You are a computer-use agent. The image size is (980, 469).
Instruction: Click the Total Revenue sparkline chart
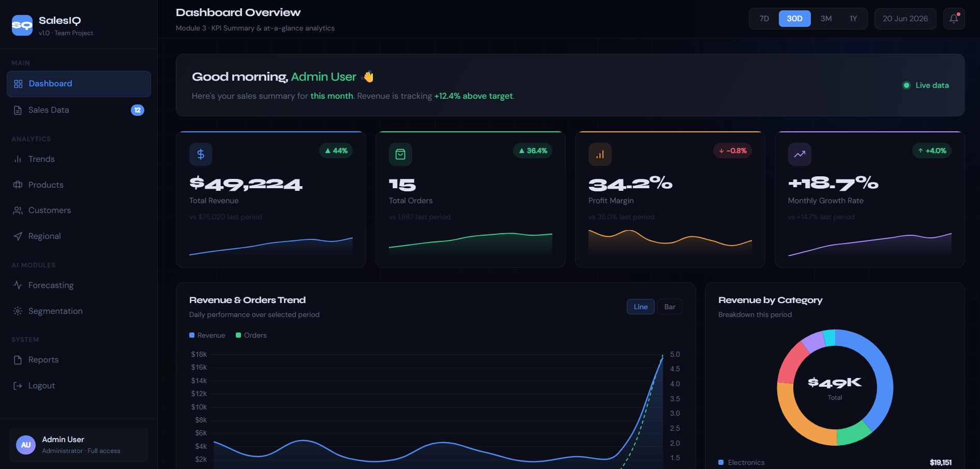pyautogui.click(x=271, y=246)
